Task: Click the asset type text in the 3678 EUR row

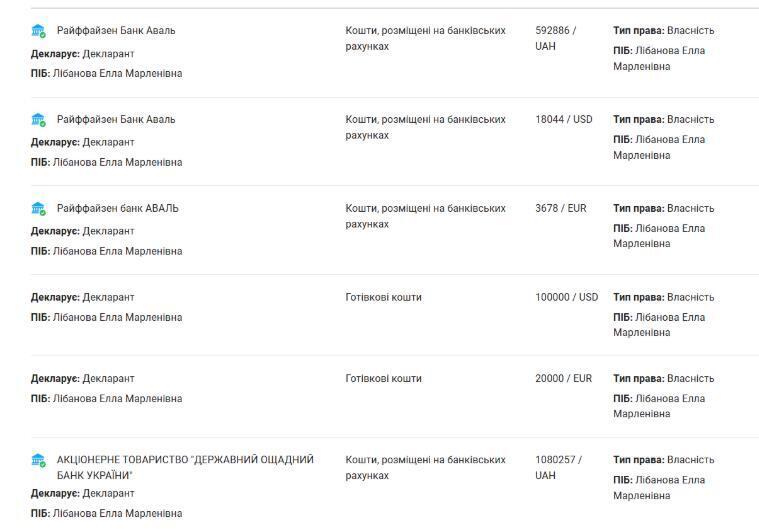Action: point(425,216)
